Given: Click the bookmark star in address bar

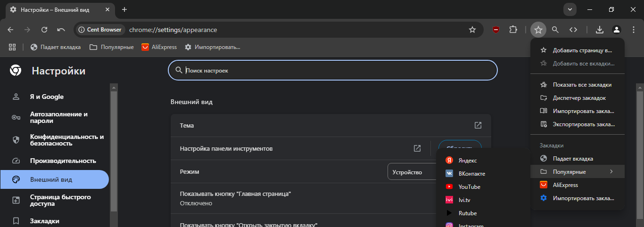Looking at the screenshot, I should point(472,30).
